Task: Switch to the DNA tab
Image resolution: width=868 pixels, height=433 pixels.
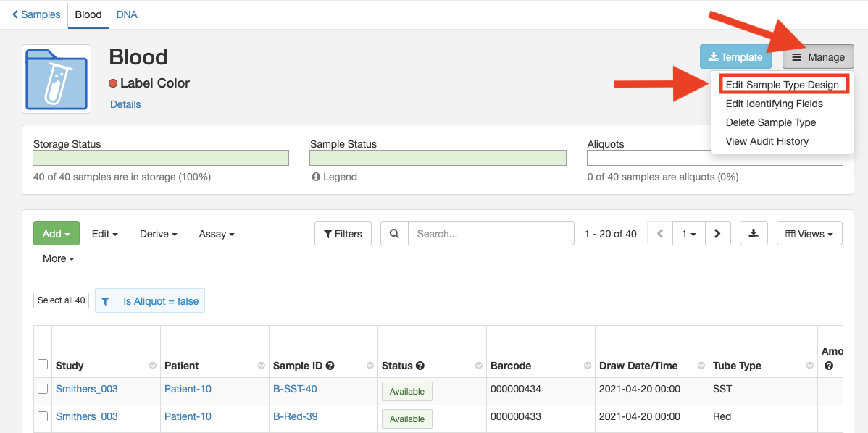Action: [127, 14]
